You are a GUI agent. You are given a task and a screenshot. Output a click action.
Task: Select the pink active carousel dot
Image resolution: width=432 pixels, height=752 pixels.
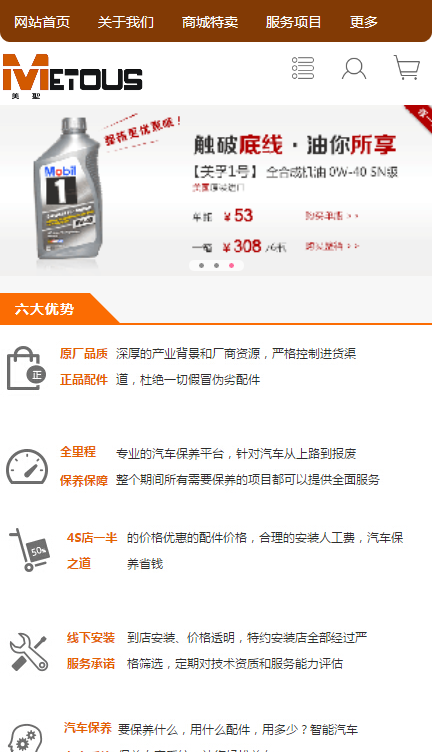pos(231,265)
